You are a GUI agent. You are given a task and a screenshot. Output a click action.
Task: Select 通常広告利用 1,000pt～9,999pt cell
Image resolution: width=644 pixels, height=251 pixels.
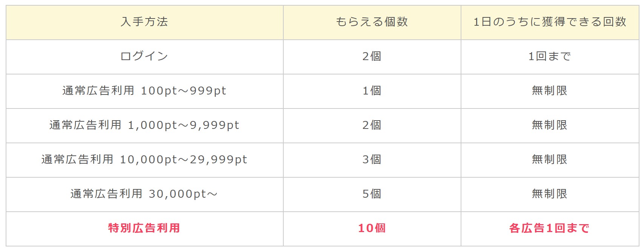click(x=144, y=125)
